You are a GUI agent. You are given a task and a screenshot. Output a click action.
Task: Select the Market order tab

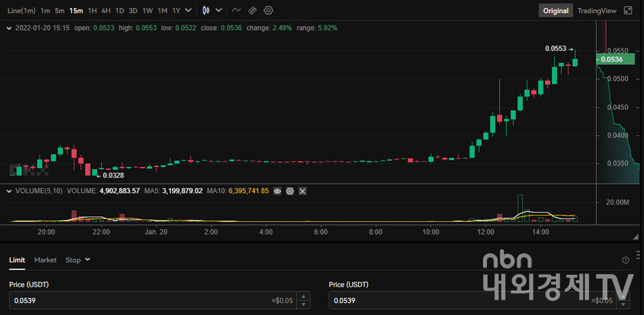(x=46, y=260)
